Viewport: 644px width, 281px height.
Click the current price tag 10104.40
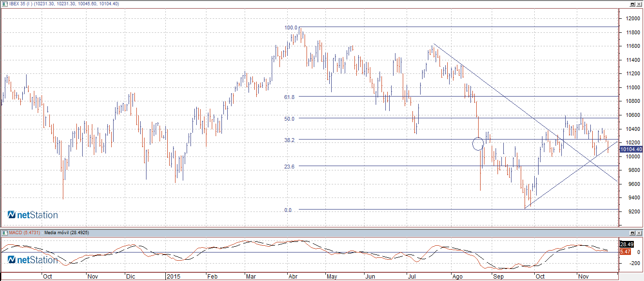631,150
